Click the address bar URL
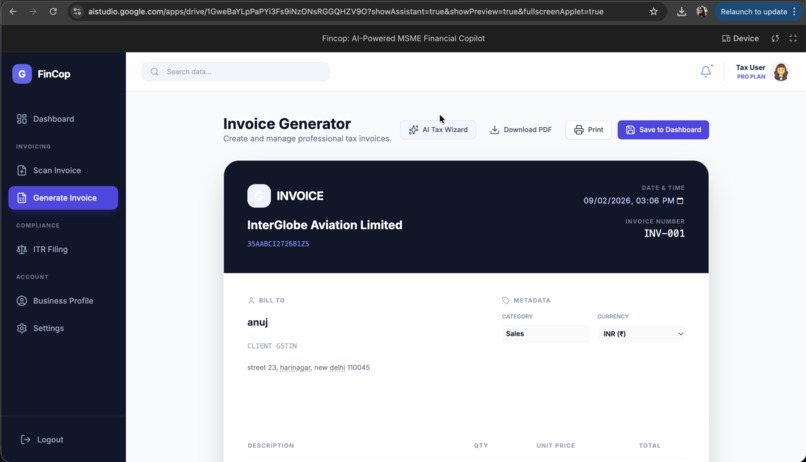Viewport: 806px width, 462px height. (x=345, y=11)
